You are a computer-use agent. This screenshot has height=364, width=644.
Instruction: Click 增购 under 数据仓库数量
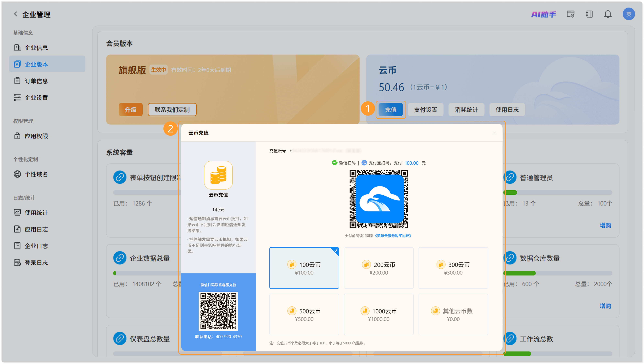605,306
